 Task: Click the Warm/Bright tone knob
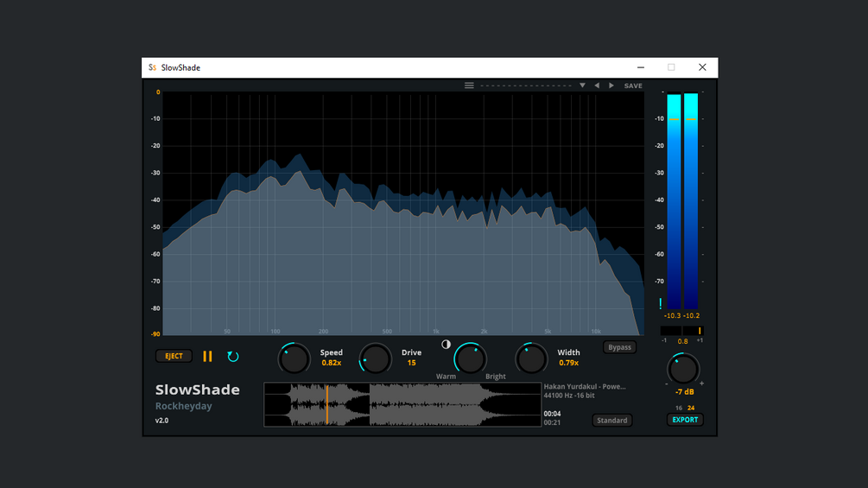tap(471, 359)
